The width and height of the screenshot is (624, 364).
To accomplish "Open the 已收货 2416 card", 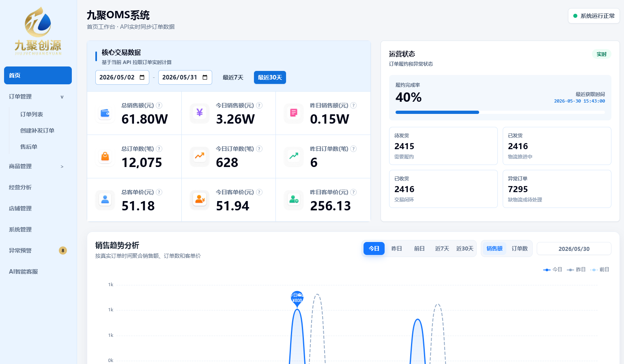I will click(443, 189).
